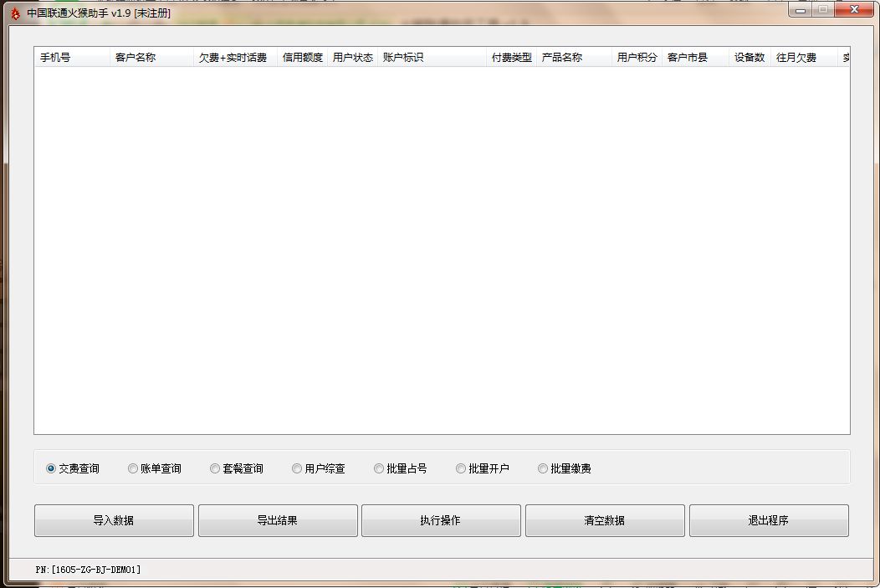Click the 账户标识 column header
This screenshot has width=880, height=588.
432,57
